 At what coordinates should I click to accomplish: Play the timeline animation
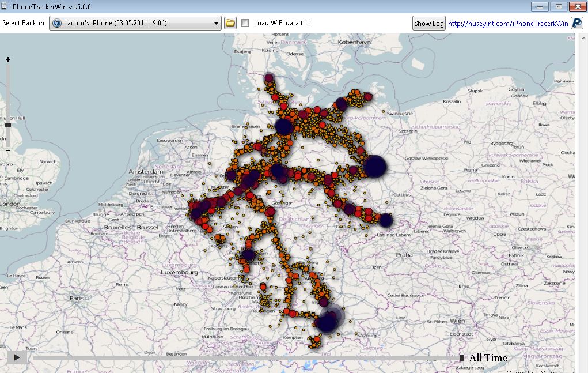(x=17, y=357)
